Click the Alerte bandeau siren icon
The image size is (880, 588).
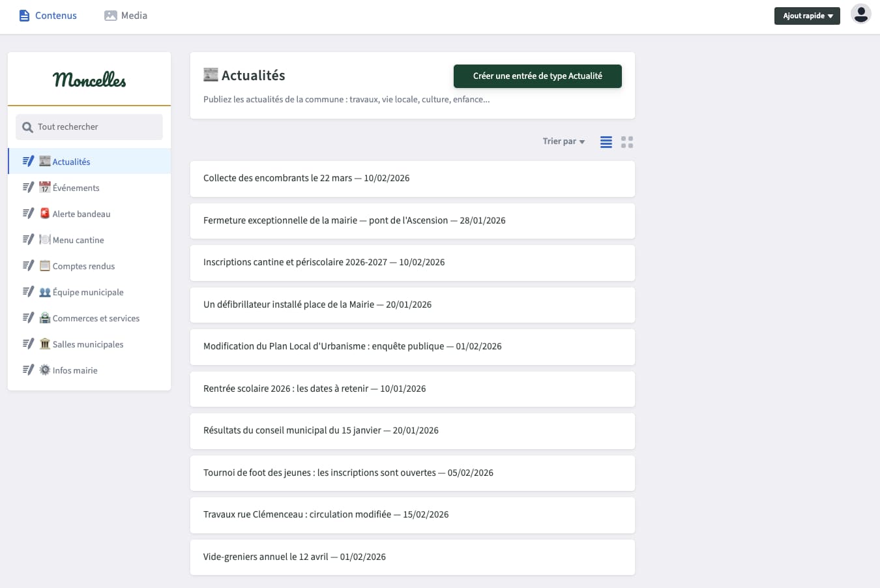tap(44, 214)
